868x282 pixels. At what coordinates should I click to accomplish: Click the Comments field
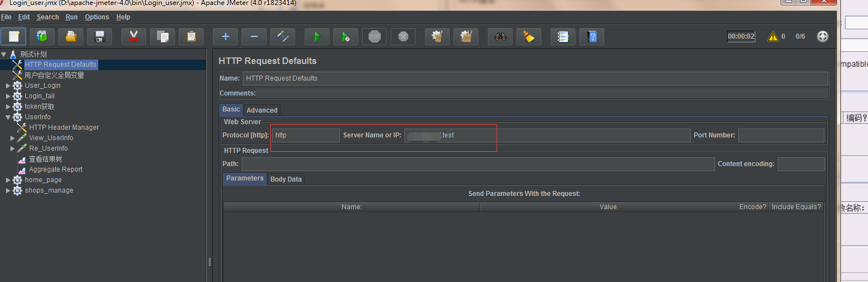542,93
